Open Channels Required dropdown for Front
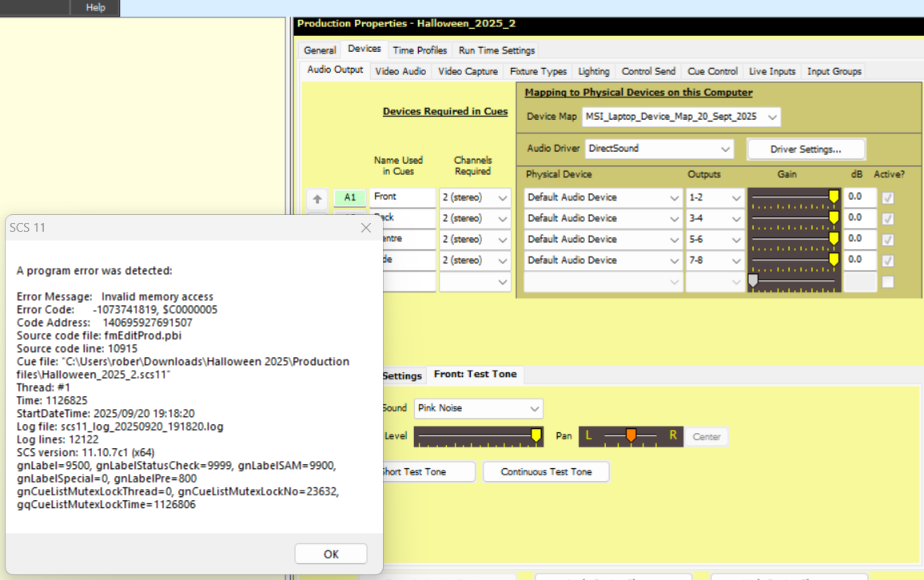 coord(475,197)
